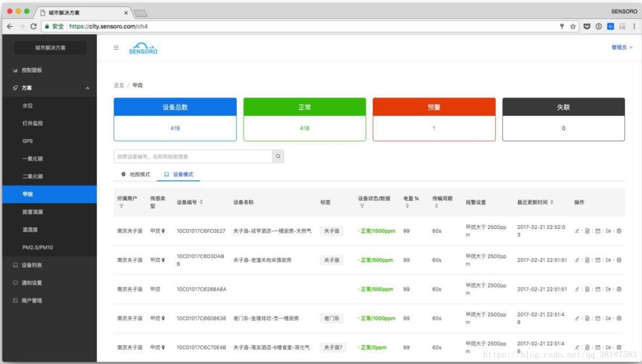This screenshot has height=364, width=642.
Task: Click 总览 breadcrumb link
Action: pyautogui.click(x=119, y=86)
